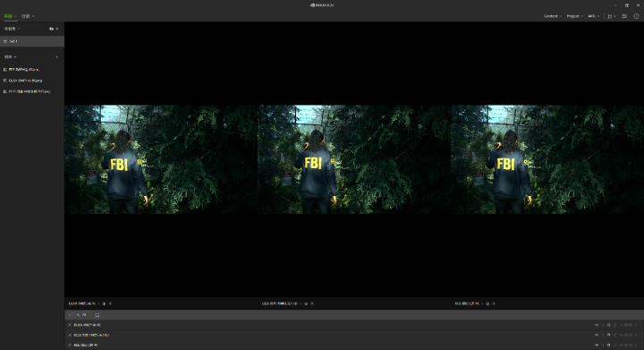This screenshot has width=644, height=350.
Task: Click the fit-to-screen icon next to zoom field
Action: (x=97, y=315)
